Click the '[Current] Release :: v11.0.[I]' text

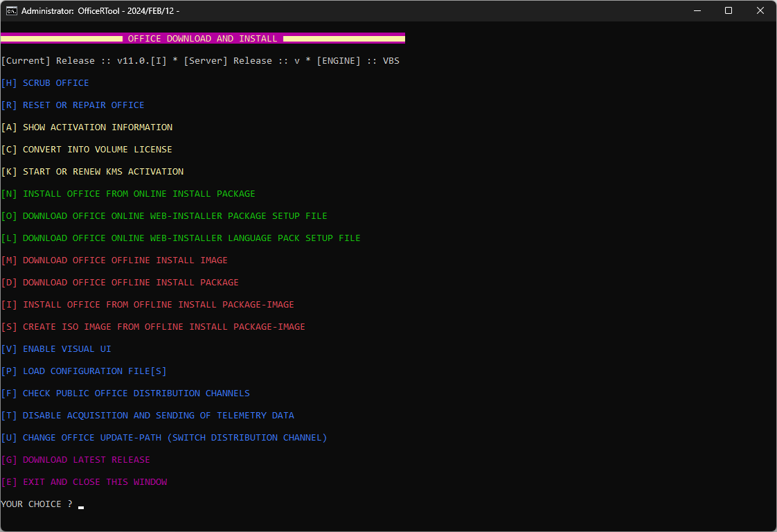pos(84,60)
